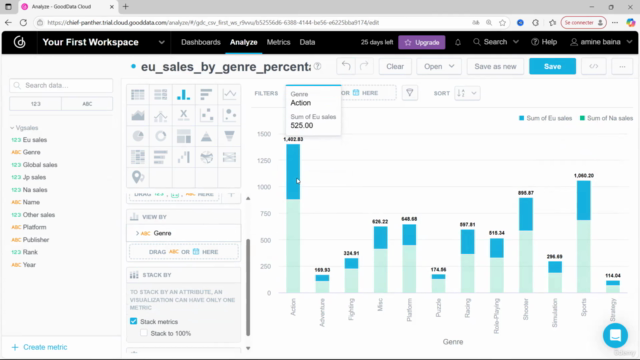Undo the last change
This screenshot has width=640, height=360.
346,66
